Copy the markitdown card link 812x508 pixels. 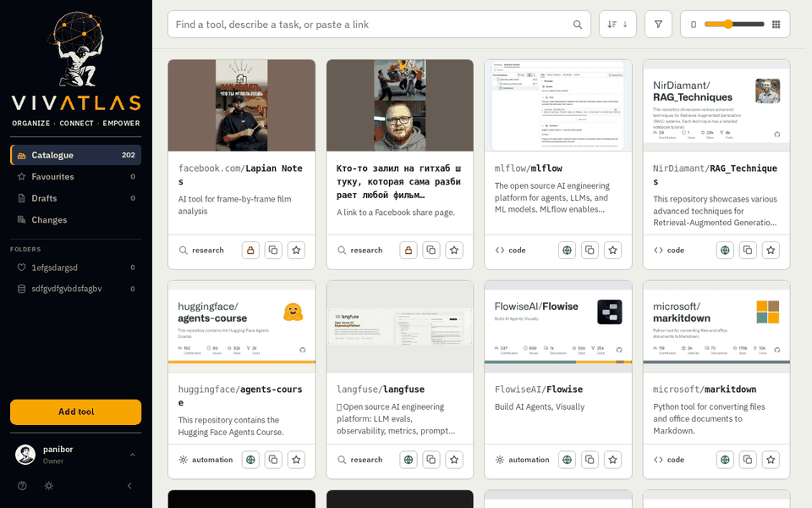point(748,459)
